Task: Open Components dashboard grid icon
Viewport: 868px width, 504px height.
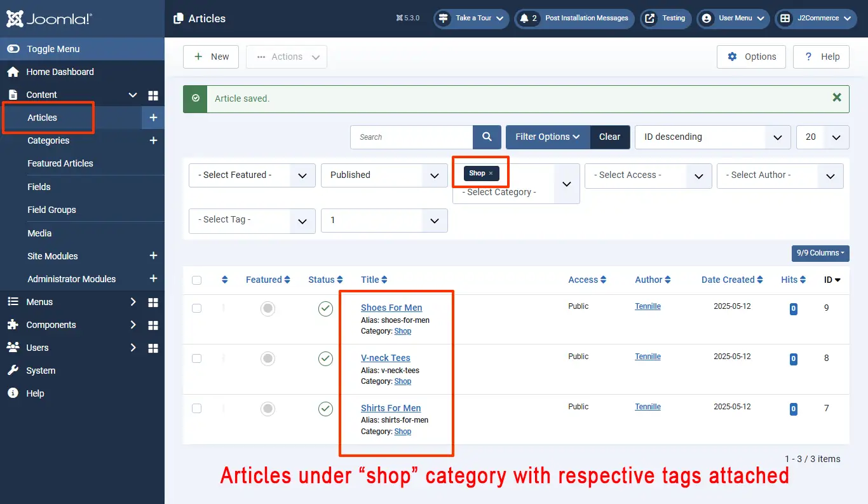Action: tap(153, 325)
